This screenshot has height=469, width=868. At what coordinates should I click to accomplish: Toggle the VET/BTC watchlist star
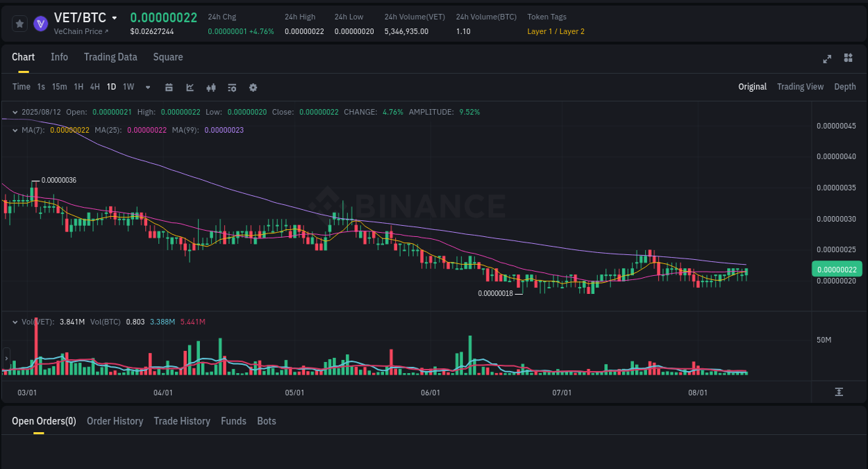(x=19, y=23)
